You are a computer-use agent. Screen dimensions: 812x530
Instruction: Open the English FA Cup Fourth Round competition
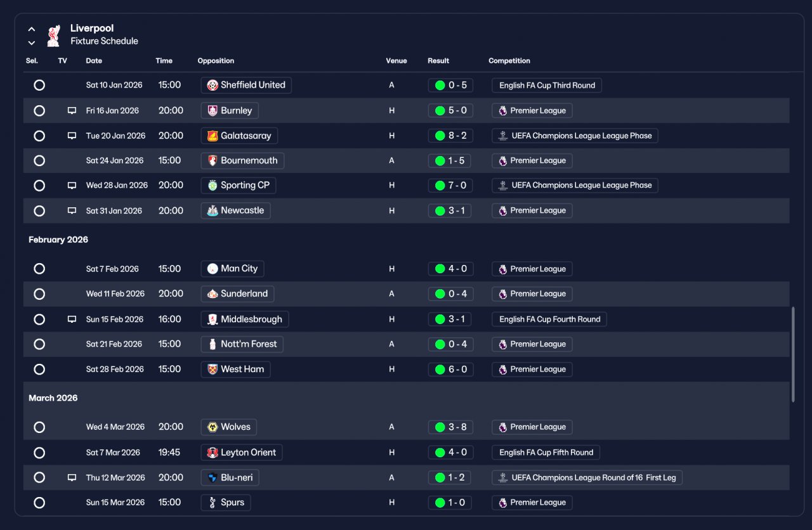(549, 320)
